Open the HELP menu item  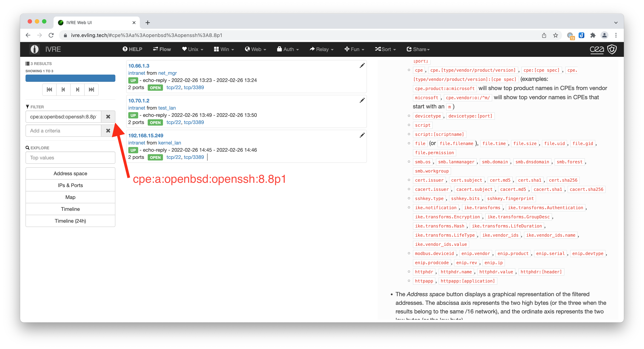pyautogui.click(x=132, y=49)
